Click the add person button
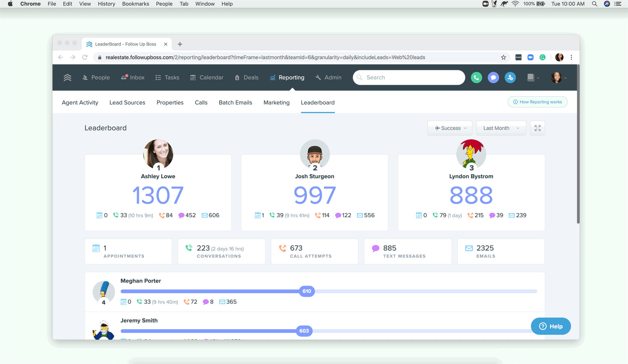The height and width of the screenshot is (364, 628). coord(510,78)
